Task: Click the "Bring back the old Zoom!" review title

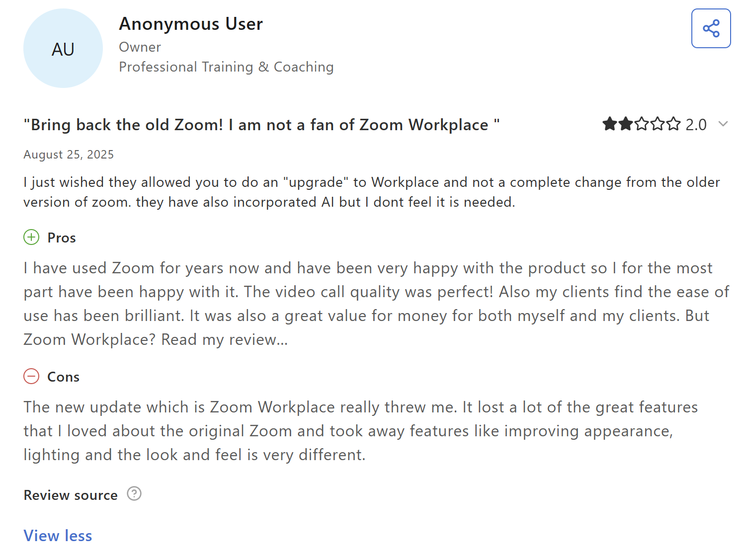Action: pos(261,125)
